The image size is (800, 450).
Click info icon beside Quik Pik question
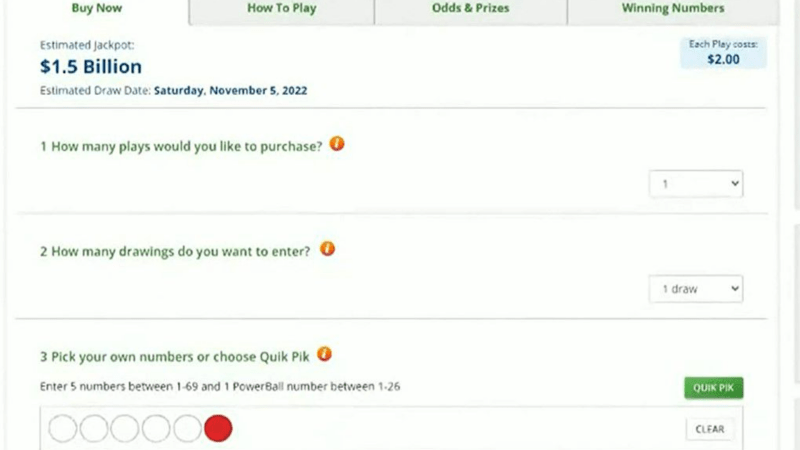click(324, 354)
